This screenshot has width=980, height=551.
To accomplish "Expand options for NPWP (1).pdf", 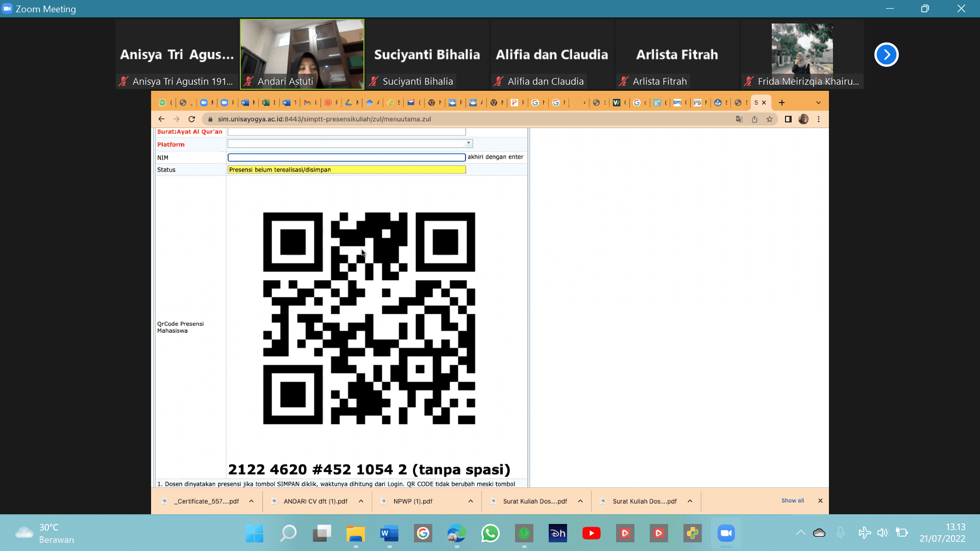I will (471, 501).
